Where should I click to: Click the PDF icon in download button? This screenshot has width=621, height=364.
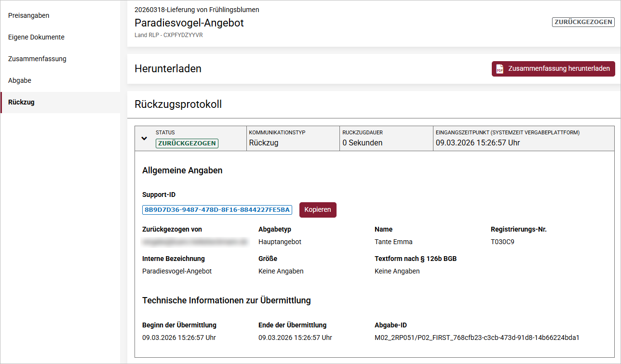pyautogui.click(x=500, y=69)
